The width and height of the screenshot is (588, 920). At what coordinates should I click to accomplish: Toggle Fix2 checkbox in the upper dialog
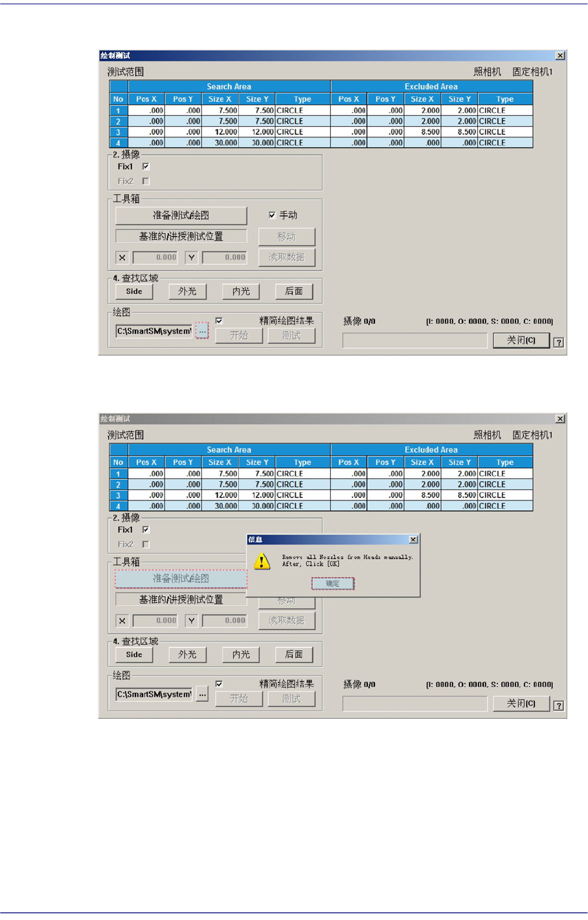(x=146, y=181)
